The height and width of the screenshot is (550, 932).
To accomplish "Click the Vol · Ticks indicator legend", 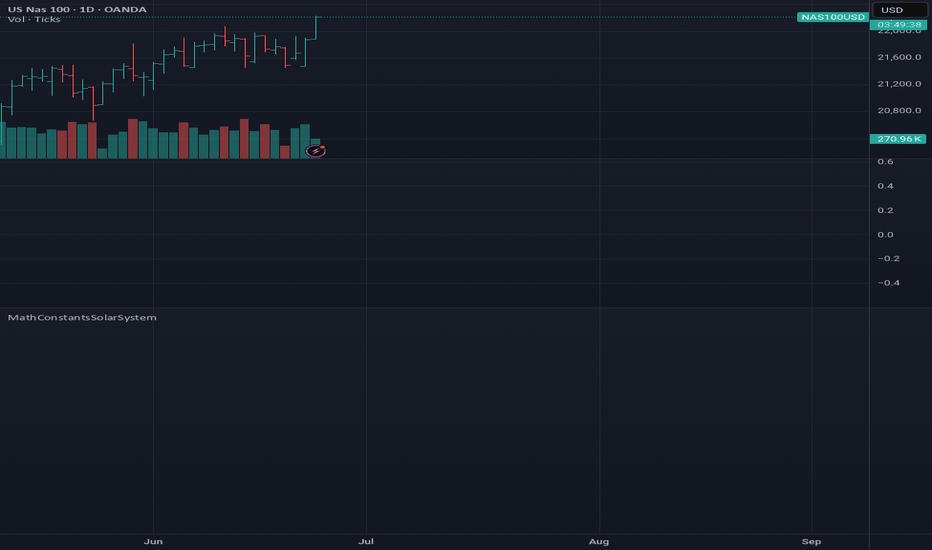I will (34, 20).
